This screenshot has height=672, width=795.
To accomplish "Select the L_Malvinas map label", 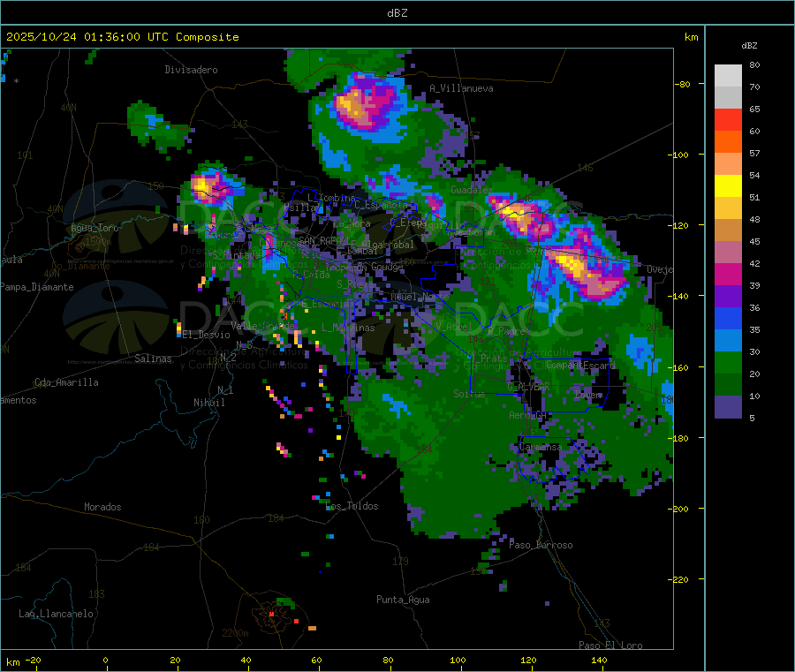I will point(348,328).
